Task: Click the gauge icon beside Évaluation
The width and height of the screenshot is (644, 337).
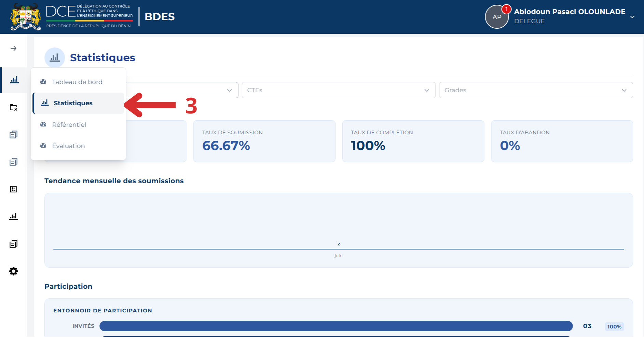Action: pos(43,146)
